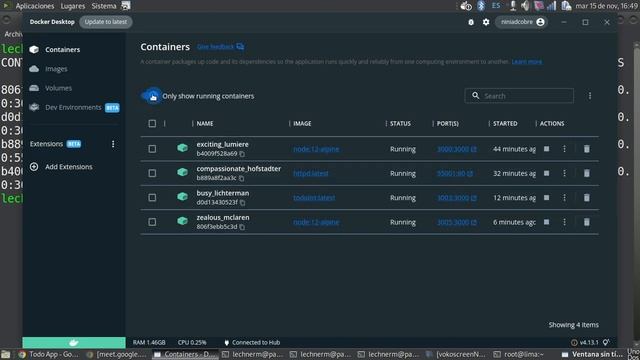Toggle Only show running containers switch
This screenshot has width=640, height=360.
point(151,96)
